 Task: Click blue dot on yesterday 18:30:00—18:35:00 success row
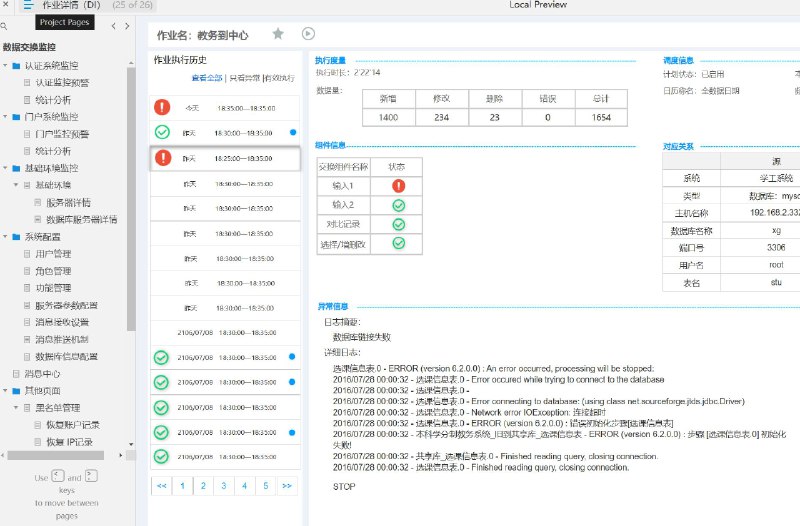(x=293, y=132)
